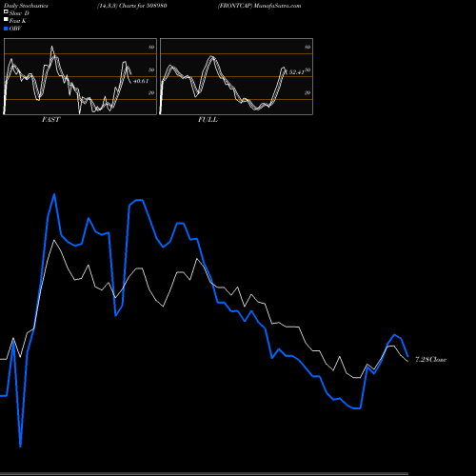
Task: Click the '(FRONTCAP) MunafaSutra.com' text
Action: tap(259, 6)
